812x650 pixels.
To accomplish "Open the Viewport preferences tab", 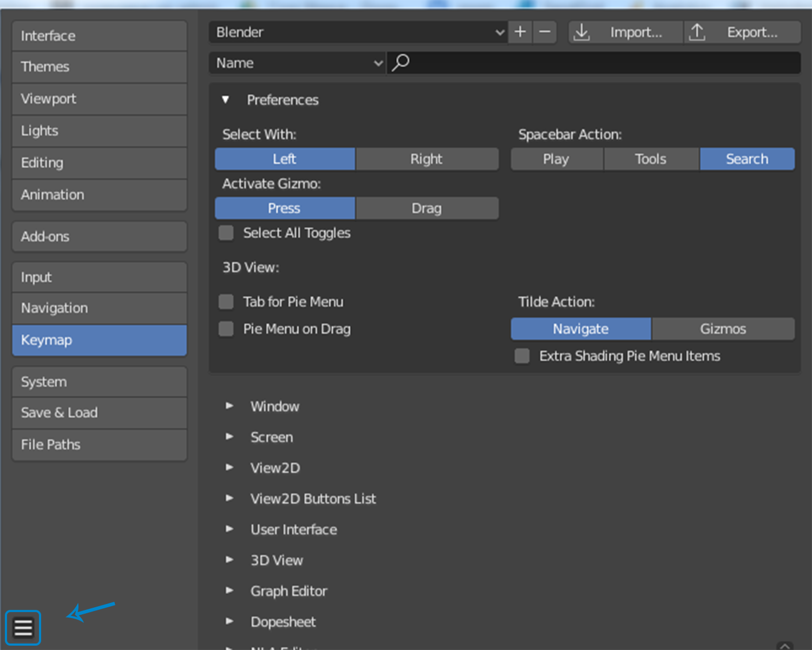I will pos(100,99).
